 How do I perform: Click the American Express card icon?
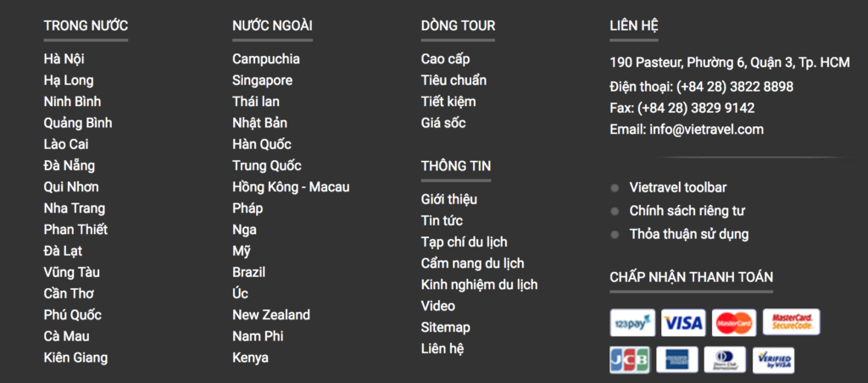pyautogui.click(x=677, y=360)
